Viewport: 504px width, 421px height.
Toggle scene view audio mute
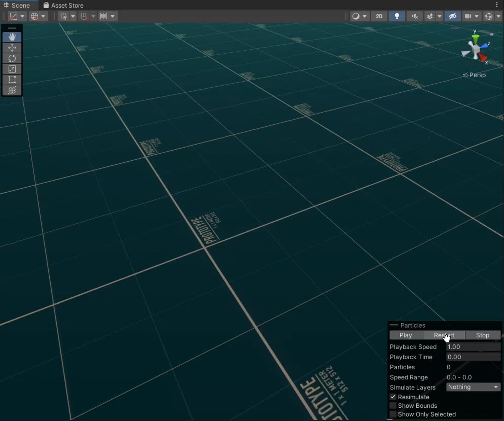pyautogui.click(x=414, y=16)
